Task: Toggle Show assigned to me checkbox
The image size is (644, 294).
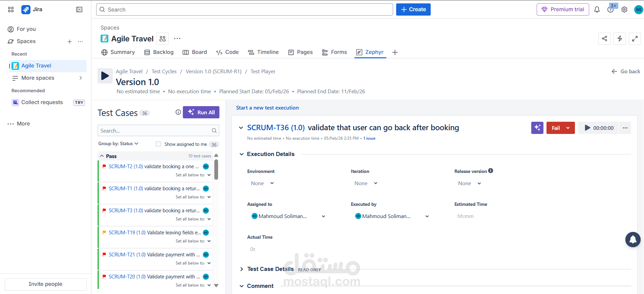Action: (158, 144)
